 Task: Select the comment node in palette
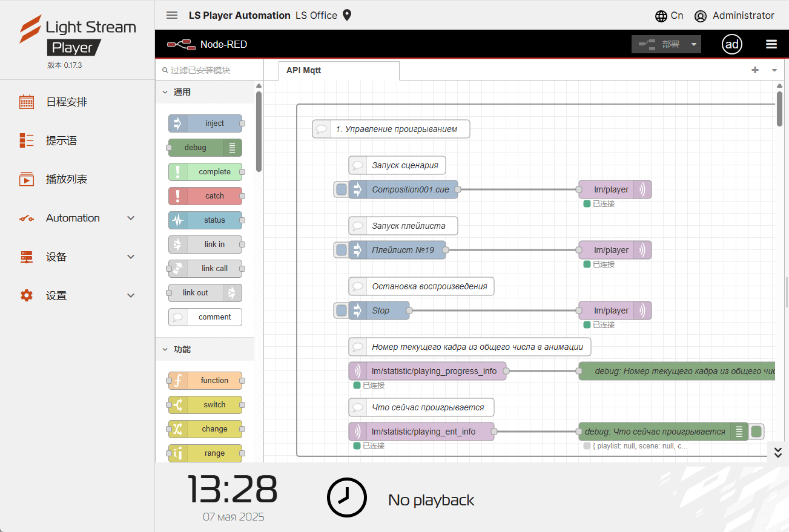click(205, 317)
